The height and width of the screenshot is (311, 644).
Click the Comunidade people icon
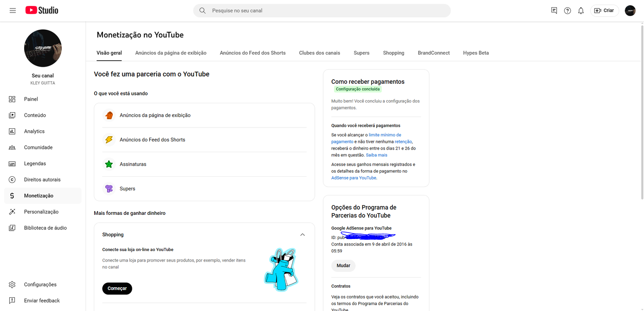point(12,147)
